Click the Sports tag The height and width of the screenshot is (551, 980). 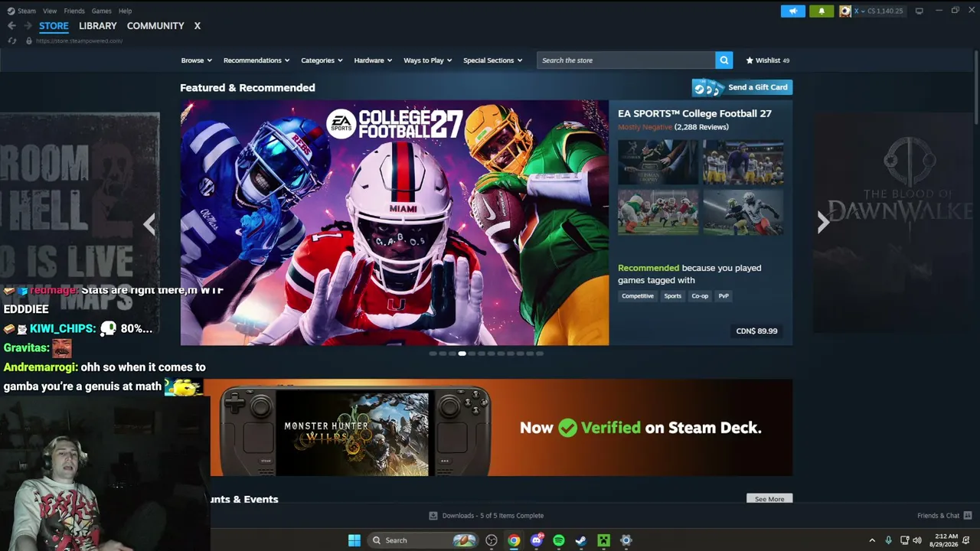click(x=672, y=296)
